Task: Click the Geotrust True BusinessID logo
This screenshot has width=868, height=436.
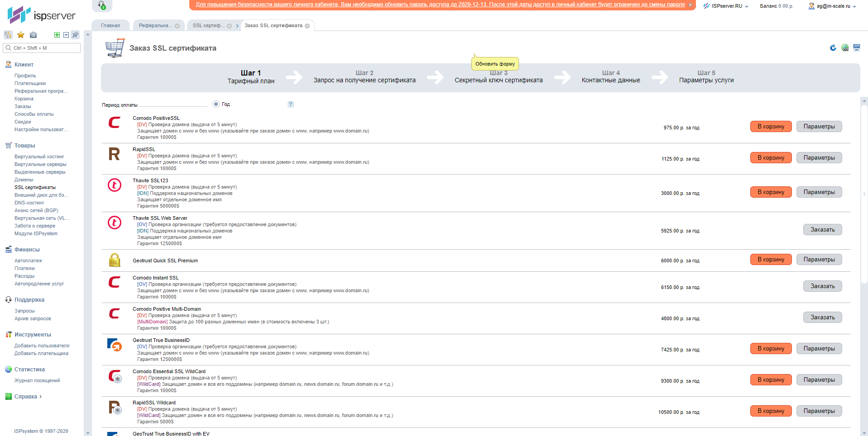Action: 115,345
